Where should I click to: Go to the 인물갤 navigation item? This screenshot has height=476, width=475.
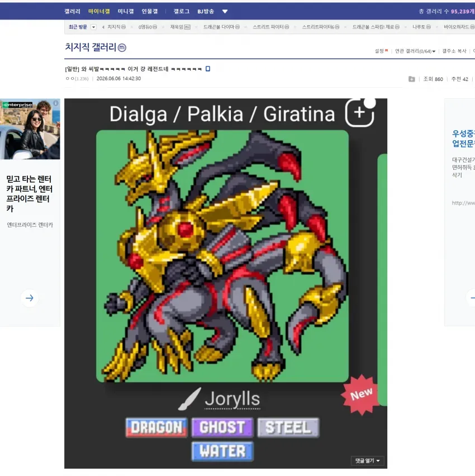[150, 12]
